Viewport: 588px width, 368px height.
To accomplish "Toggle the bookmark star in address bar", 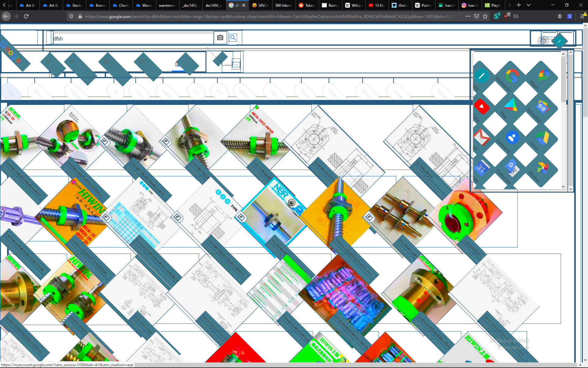I will (485, 16).
